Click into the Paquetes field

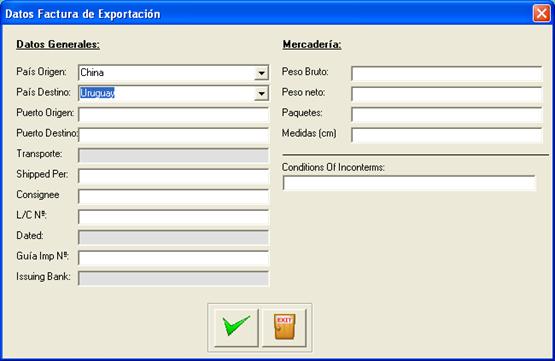point(447,115)
